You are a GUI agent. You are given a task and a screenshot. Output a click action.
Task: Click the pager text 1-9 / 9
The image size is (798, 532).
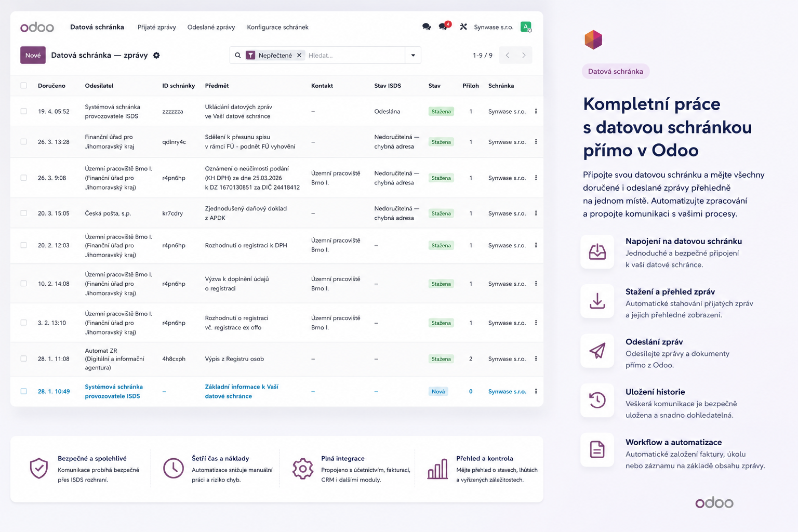tap(483, 55)
